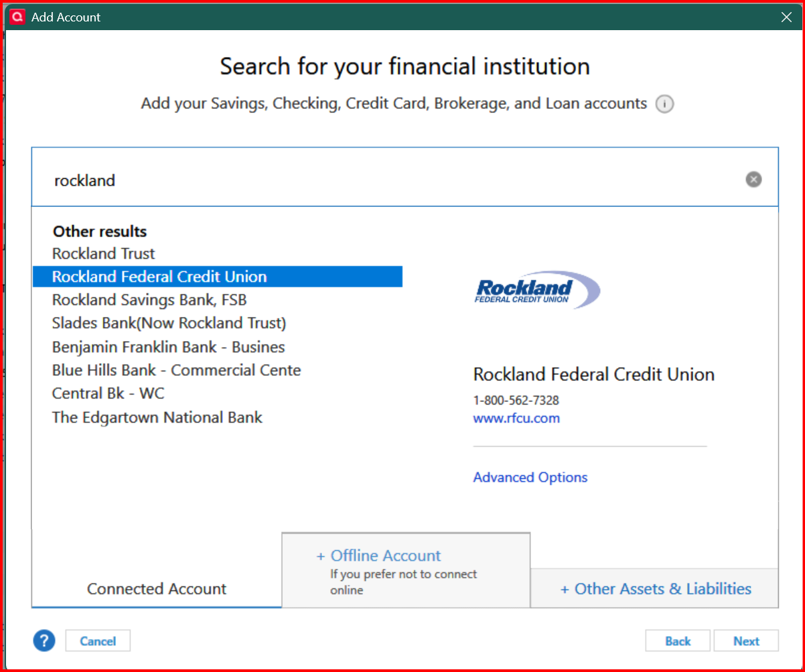805x672 pixels.
Task: Open help with the blue question mark icon
Action: pos(44,641)
